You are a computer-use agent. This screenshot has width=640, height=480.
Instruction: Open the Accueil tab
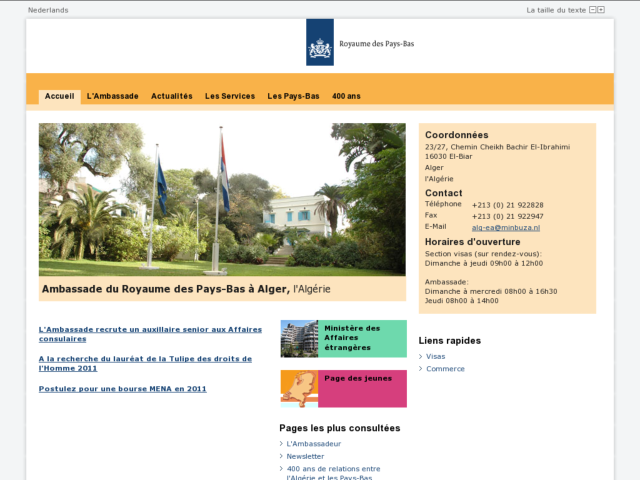click(x=60, y=96)
